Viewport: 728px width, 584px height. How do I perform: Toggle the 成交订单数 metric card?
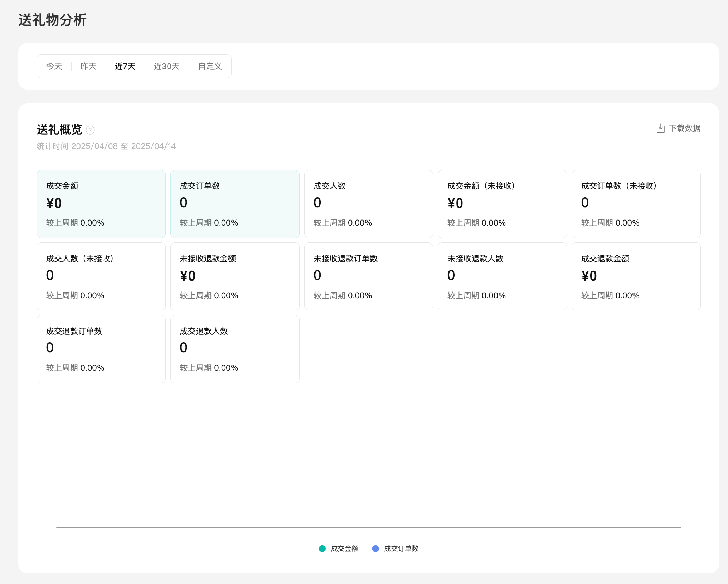tap(235, 204)
